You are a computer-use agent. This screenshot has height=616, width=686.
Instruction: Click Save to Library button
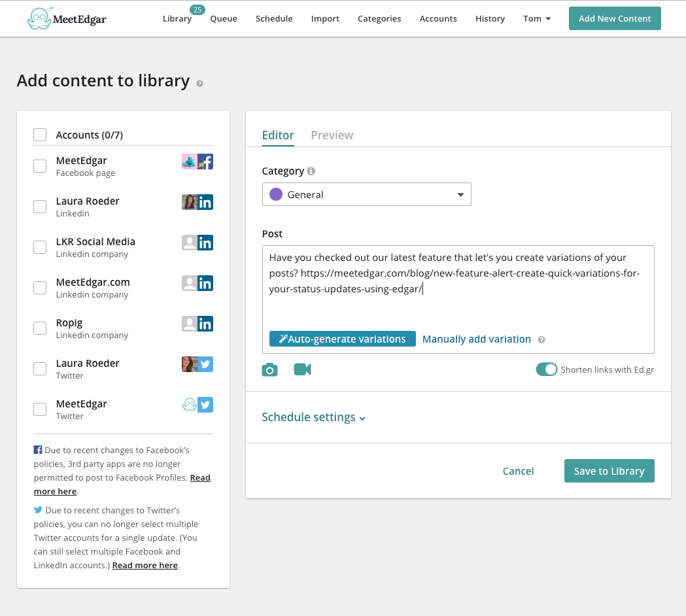(609, 471)
